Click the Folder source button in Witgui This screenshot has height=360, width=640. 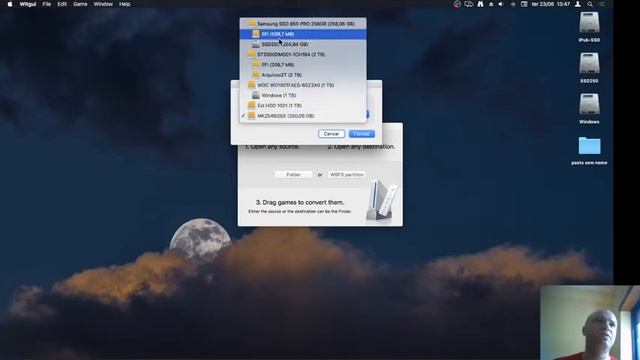[293, 174]
